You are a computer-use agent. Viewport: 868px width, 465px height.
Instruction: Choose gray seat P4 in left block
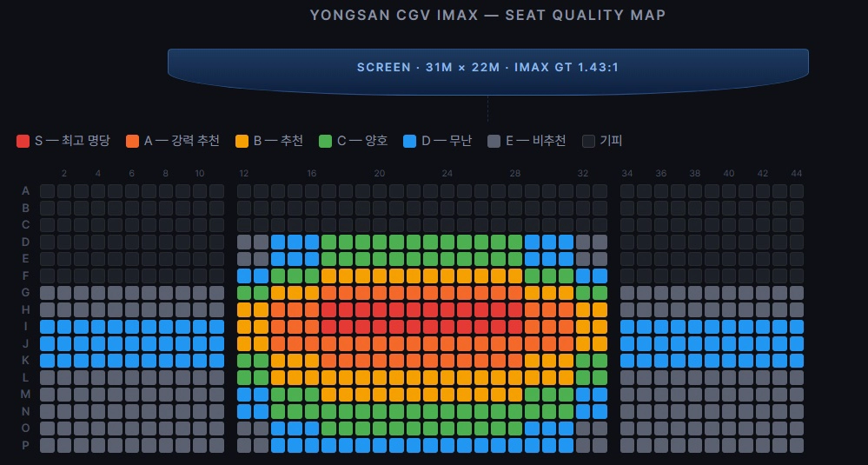click(98, 446)
